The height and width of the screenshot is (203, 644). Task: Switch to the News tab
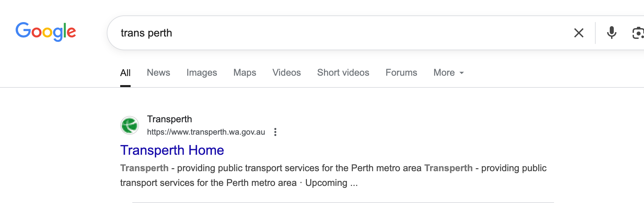158,73
